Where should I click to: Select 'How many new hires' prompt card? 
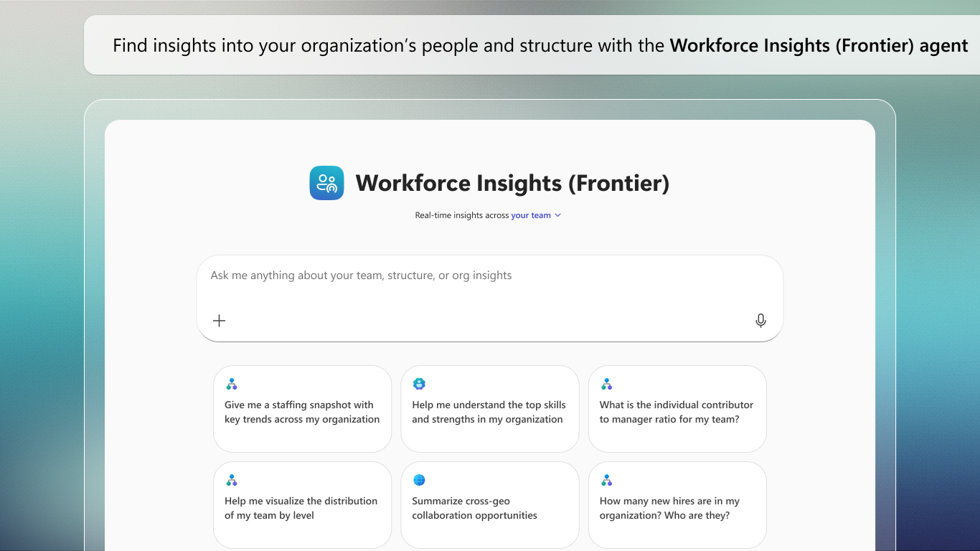pyautogui.click(x=677, y=505)
